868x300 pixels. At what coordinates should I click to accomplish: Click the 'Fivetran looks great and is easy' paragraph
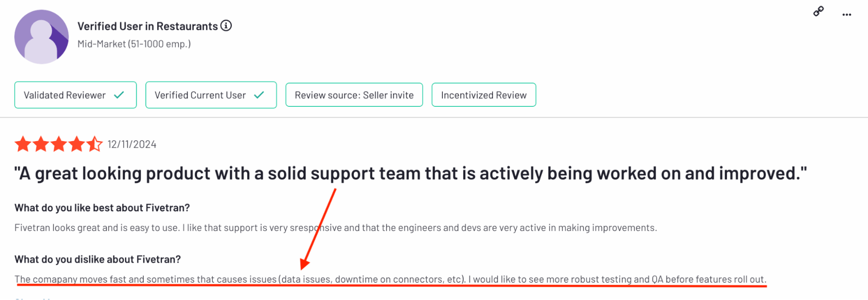[336, 228]
